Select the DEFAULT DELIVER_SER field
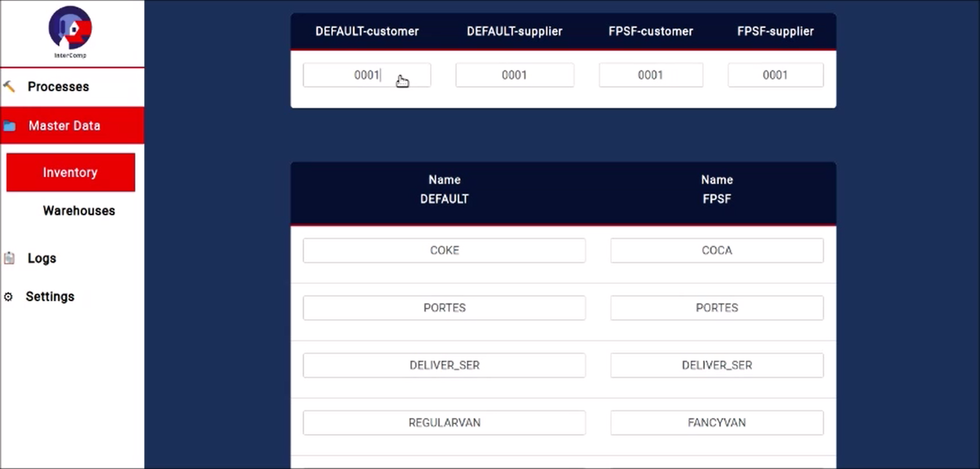This screenshot has height=469, width=980. (444, 365)
